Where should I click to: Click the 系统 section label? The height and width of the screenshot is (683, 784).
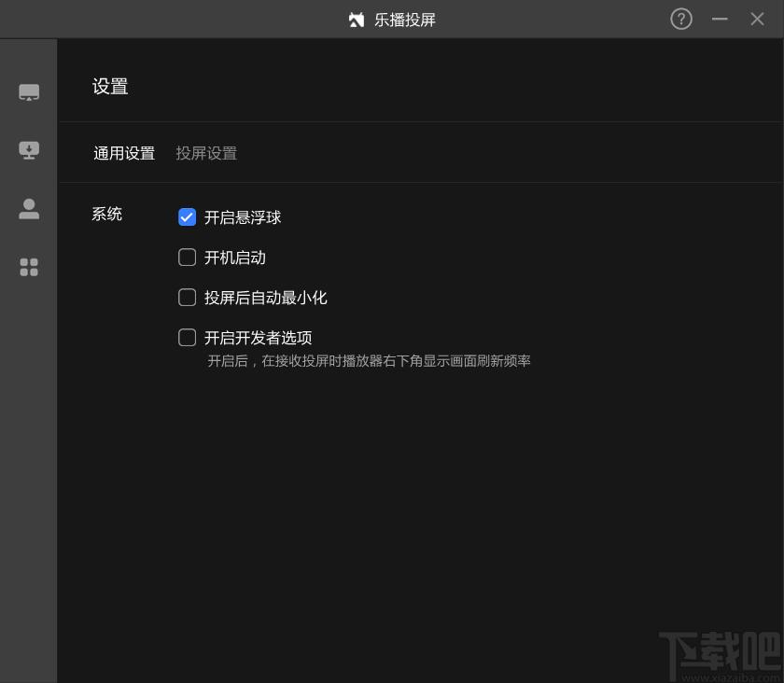pos(106,214)
